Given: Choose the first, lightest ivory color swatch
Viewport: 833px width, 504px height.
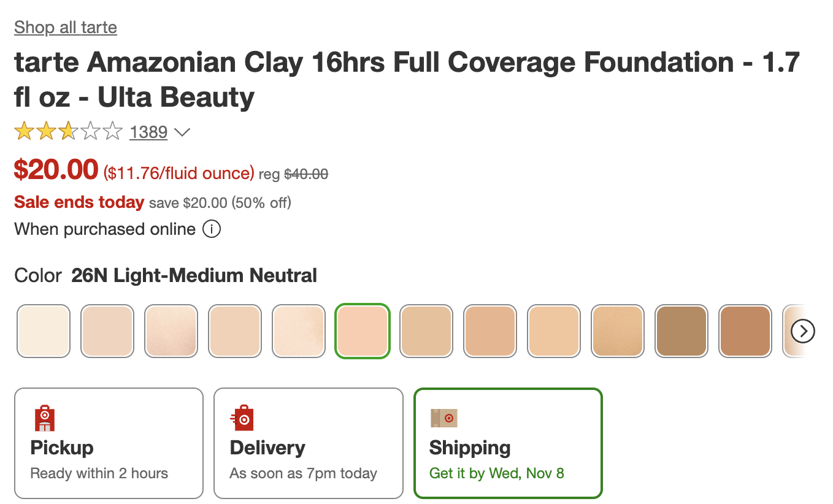Looking at the screenshot, I should (x=44, y=331).
